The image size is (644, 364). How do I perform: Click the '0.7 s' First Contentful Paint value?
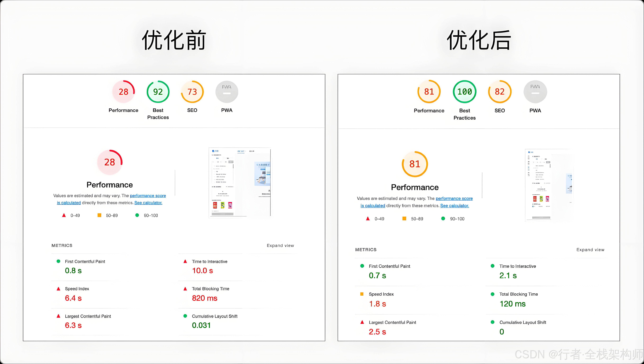[378, 275]
